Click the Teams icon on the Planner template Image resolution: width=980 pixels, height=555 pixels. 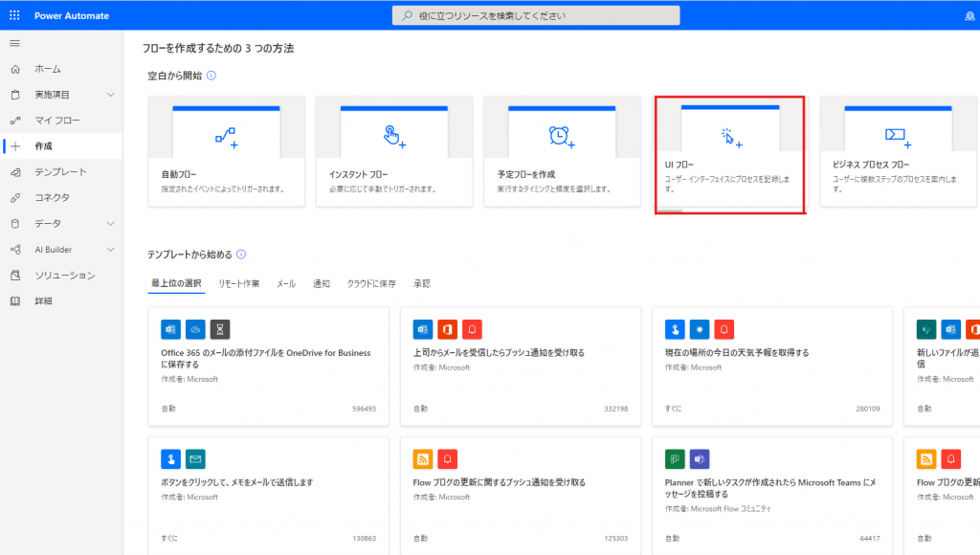(x=700, y=458)
